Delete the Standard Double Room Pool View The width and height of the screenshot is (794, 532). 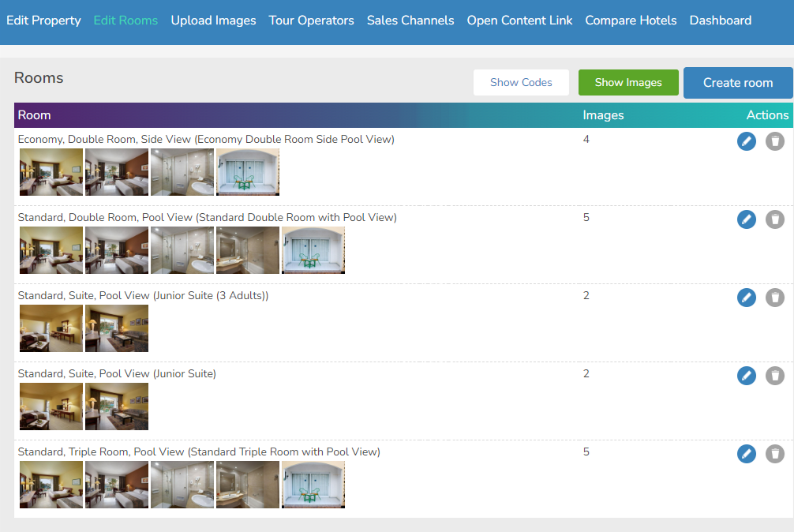coord(774,219)
